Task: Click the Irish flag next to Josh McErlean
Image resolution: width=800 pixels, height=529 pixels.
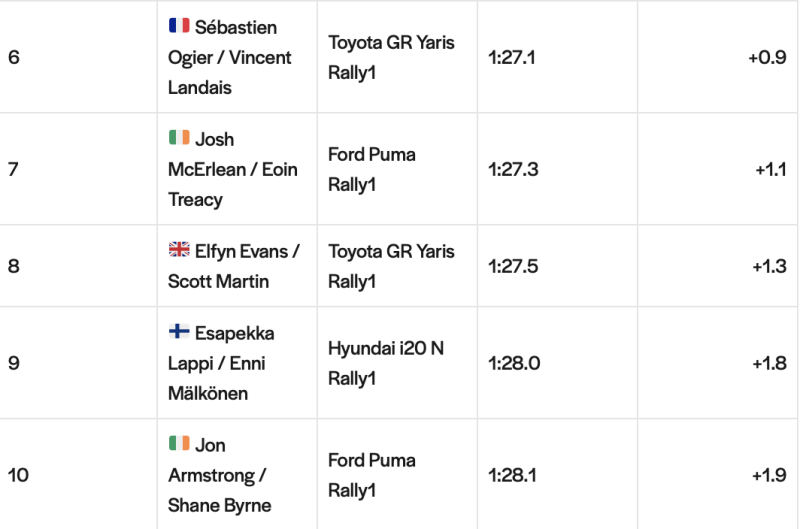Action: (179, 137)
